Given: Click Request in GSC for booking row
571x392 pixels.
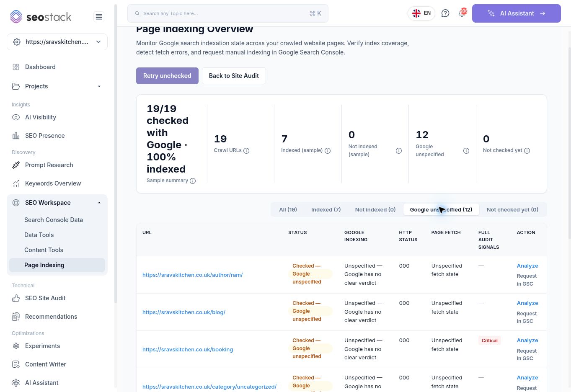Looking at the screenshot, I should pos(527,355).
